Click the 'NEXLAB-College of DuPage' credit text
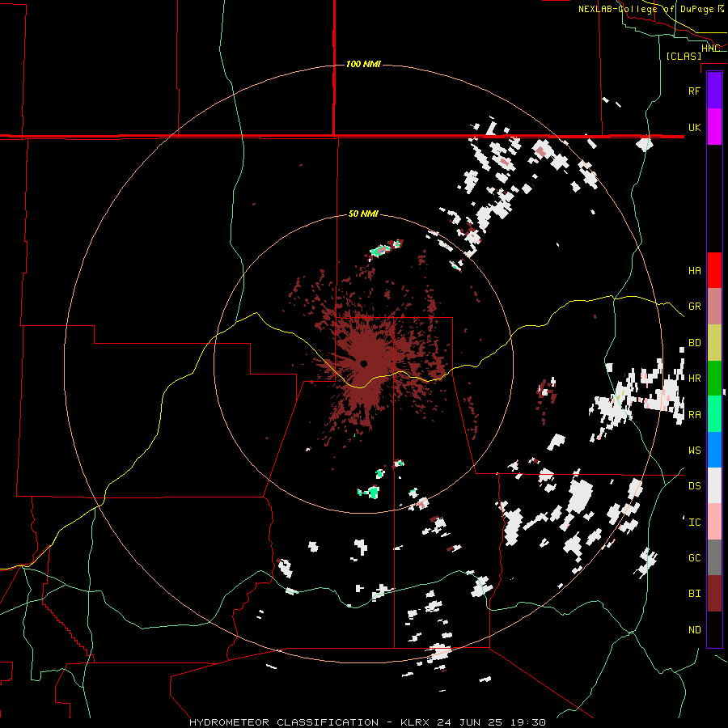The width and height of the screenshot is (728, 728). click(646, 9)
